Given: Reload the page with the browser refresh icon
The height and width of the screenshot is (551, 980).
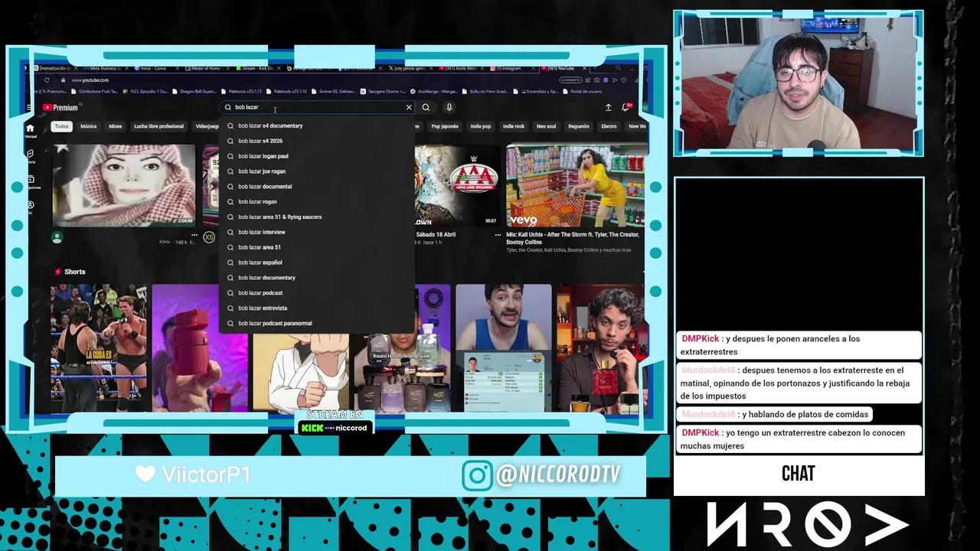Looking at the screenshot, I should (47, 80).
